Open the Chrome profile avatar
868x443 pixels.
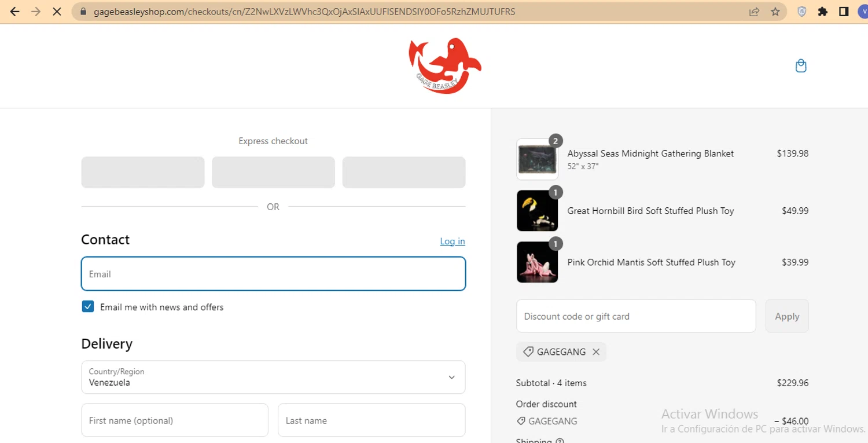[863, 12]
